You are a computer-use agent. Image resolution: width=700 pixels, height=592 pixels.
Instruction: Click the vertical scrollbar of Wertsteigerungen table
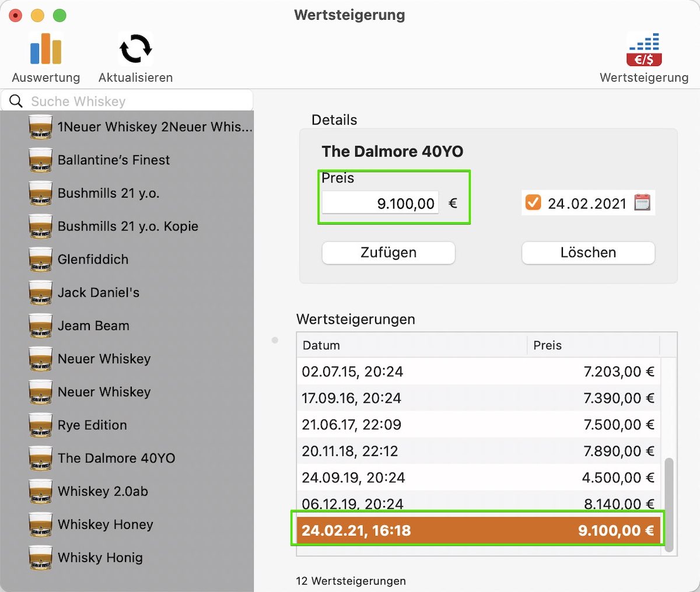point(669,504)
